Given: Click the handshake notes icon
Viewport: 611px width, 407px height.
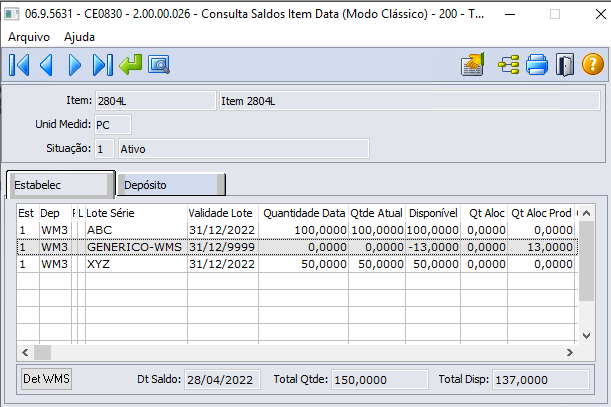Looking at the screenshot, I should pos(472,65).
